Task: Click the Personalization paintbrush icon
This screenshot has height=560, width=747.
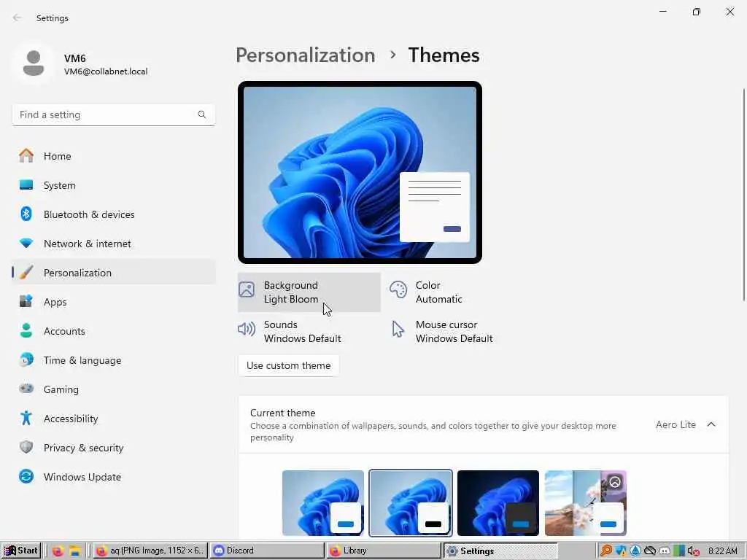Action: point(26,273)
